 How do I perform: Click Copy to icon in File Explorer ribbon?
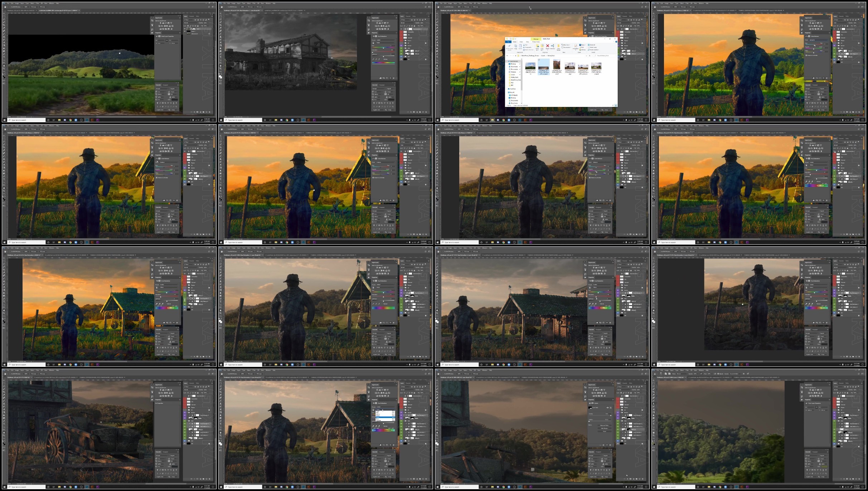542,46
